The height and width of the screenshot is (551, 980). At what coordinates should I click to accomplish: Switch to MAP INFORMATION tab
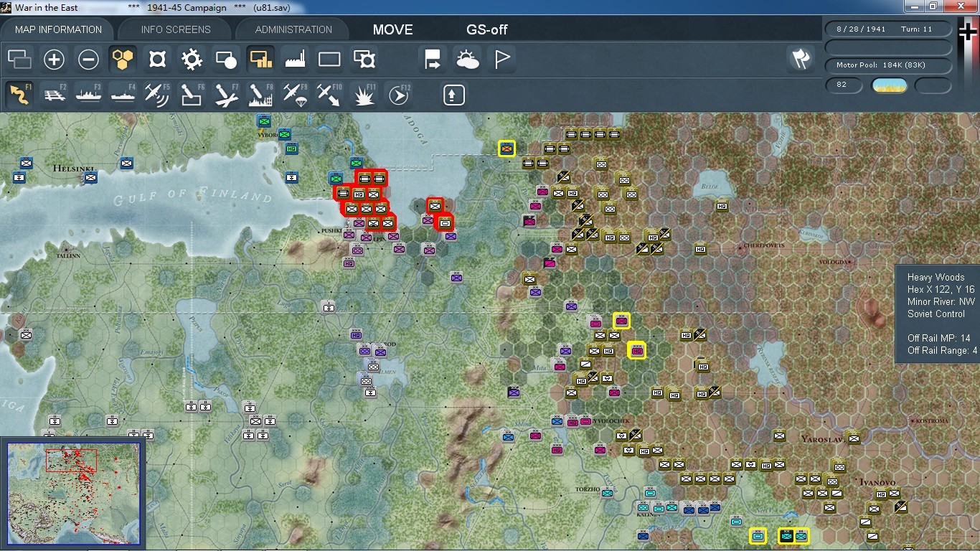point(58,29)
